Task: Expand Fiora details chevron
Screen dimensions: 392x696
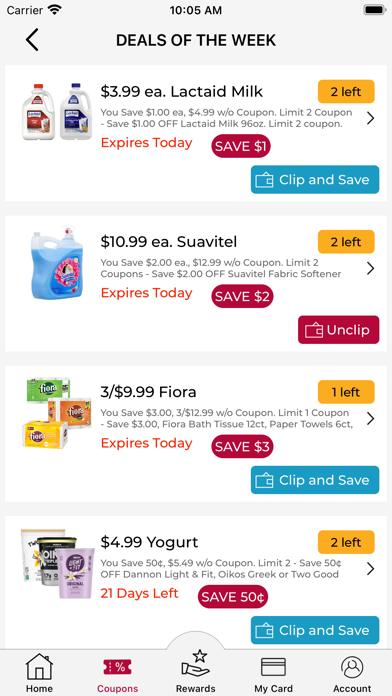Action: (x=371, y=418)
